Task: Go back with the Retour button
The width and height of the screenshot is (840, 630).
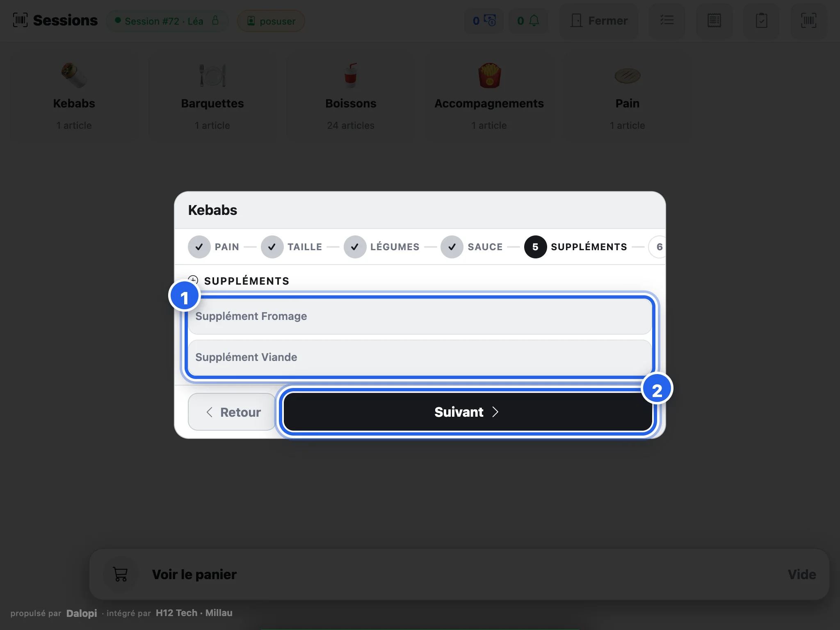Action: tap(232, 412)
